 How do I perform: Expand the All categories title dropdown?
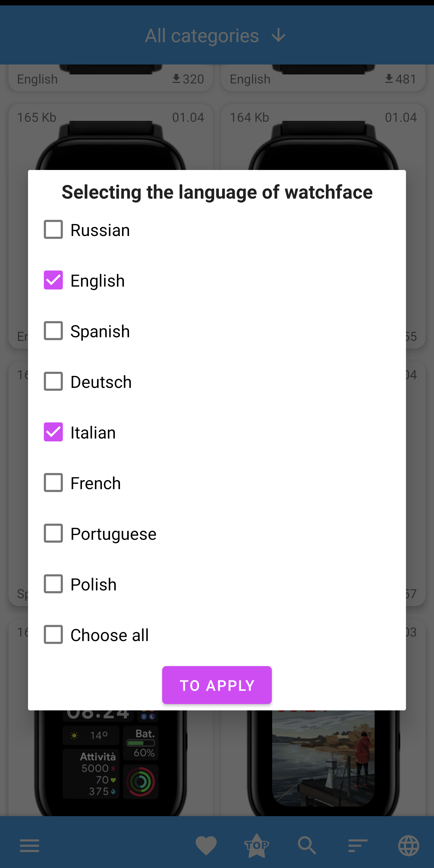point(202,36)
